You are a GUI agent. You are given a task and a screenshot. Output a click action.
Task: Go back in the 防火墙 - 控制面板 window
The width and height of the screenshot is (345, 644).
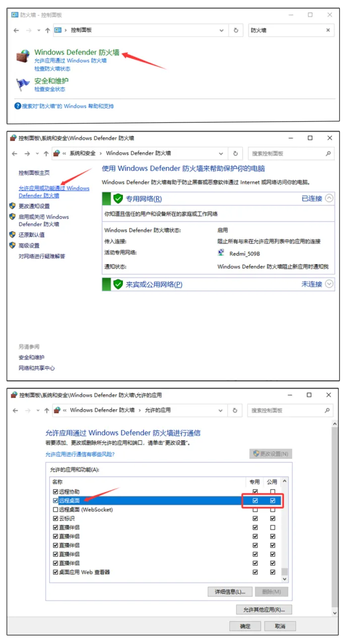tap(16, 30)
